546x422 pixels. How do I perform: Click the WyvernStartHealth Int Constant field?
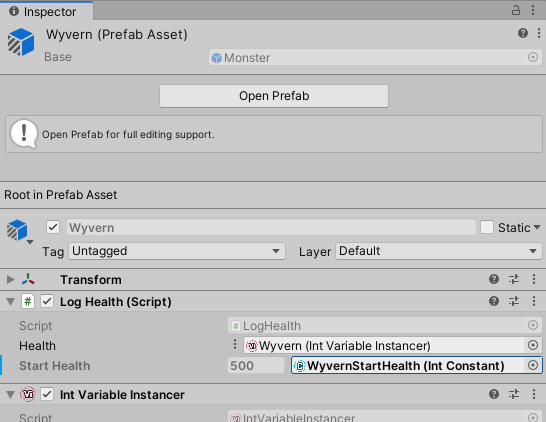407,366
